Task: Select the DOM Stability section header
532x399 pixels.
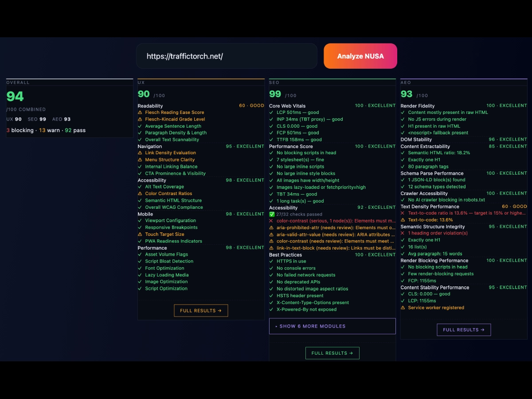Action: pos(416,140)
